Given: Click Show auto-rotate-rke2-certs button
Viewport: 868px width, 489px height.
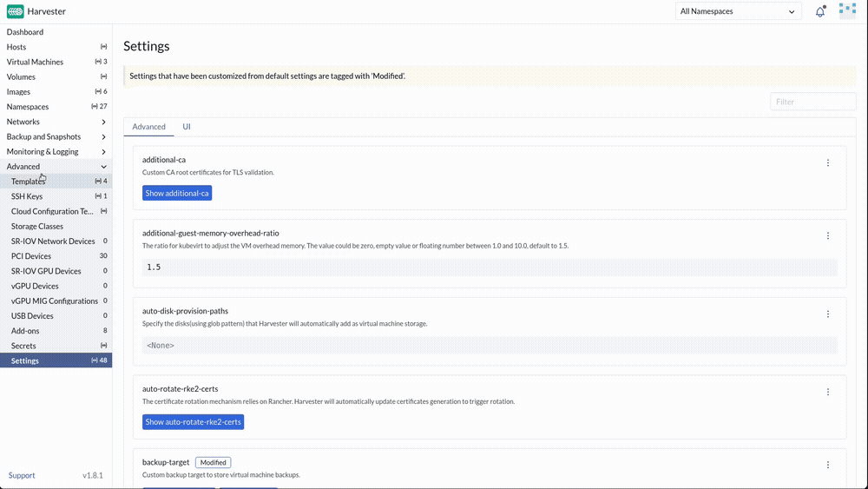Looking at the screenshot, I should tap(194, 422).
